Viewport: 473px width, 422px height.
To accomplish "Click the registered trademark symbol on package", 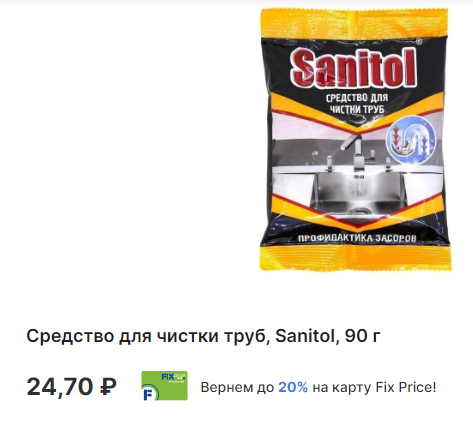I will [420, 42].
